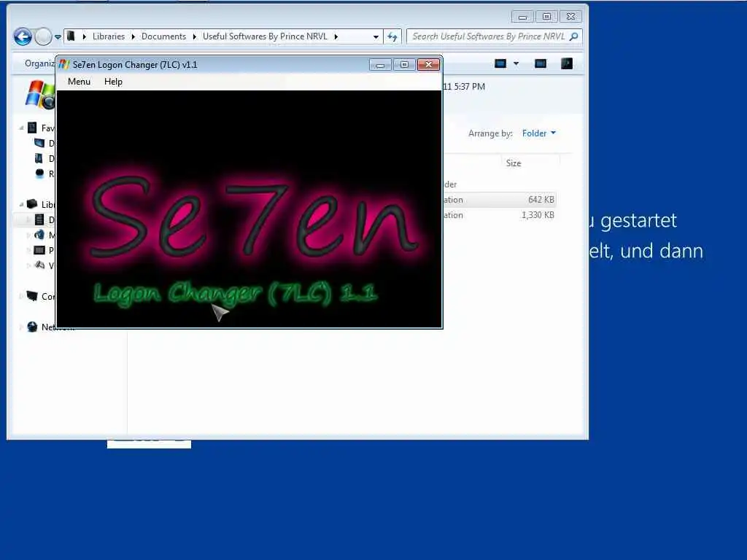
Task: Click the Libraries icon in navigation pane
Action: coord(32,204)
